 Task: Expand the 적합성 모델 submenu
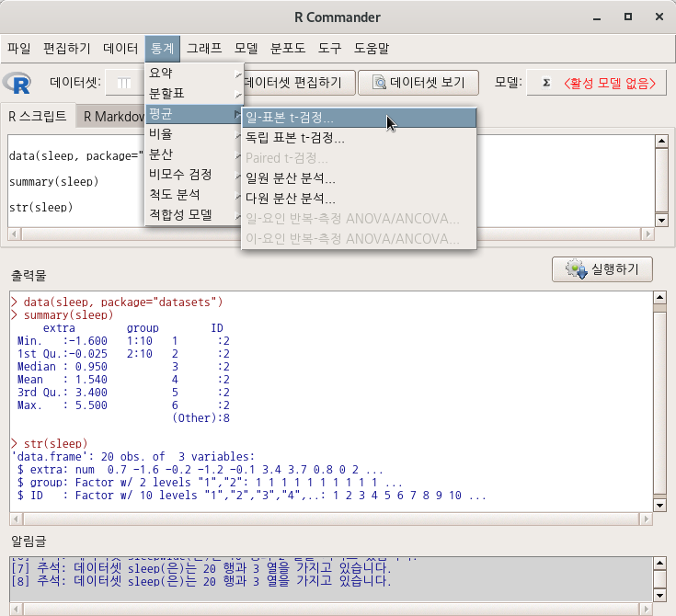point(194,215)
